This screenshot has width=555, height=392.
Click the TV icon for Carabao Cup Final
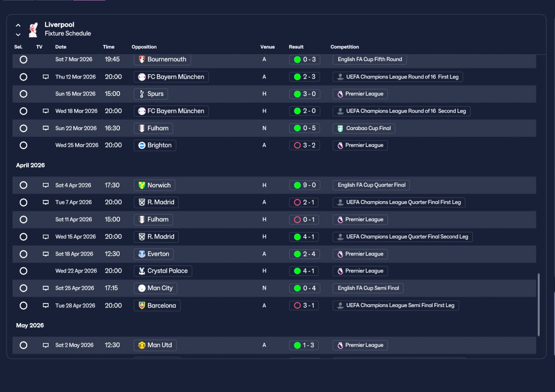tap(46, 128)
